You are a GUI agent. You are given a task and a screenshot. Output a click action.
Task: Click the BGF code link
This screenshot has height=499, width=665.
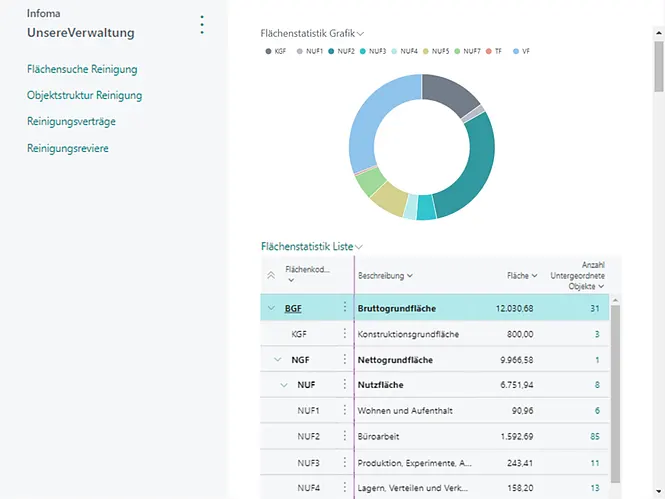(293, 308)
